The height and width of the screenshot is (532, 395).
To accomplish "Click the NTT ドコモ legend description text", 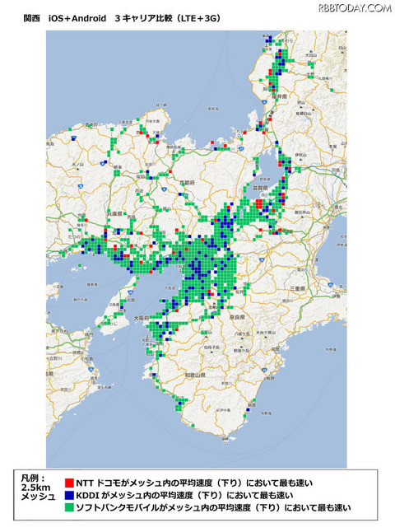I will pos(194,483).
